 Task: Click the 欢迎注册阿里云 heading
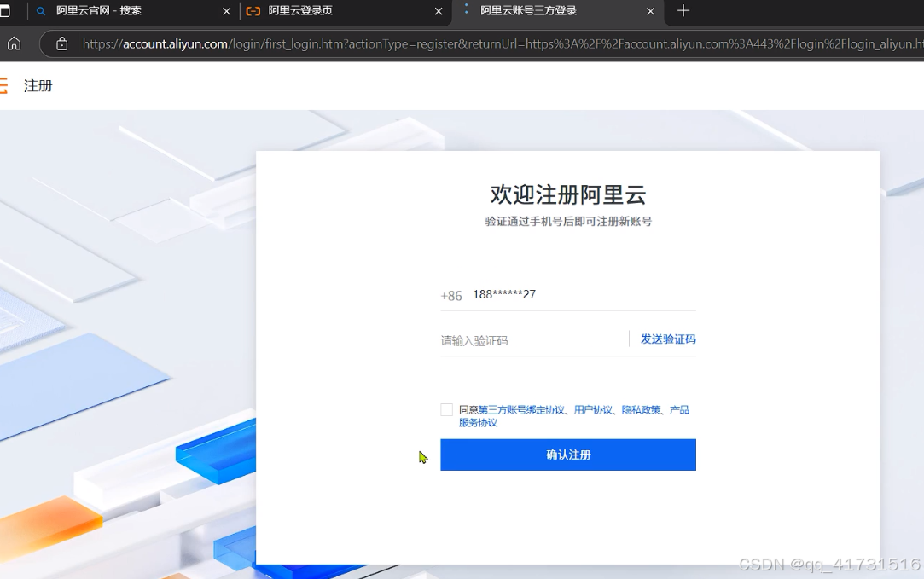pyautogui.click(x=568, y=194)
